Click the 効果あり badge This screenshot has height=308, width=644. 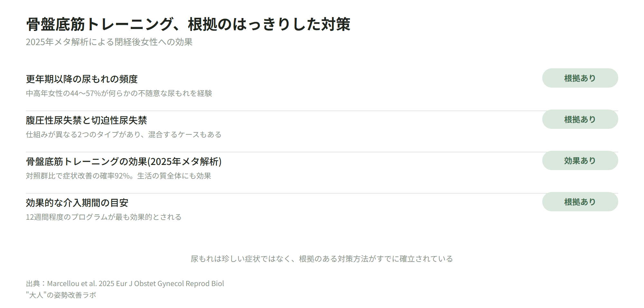(x=580, y=160)
